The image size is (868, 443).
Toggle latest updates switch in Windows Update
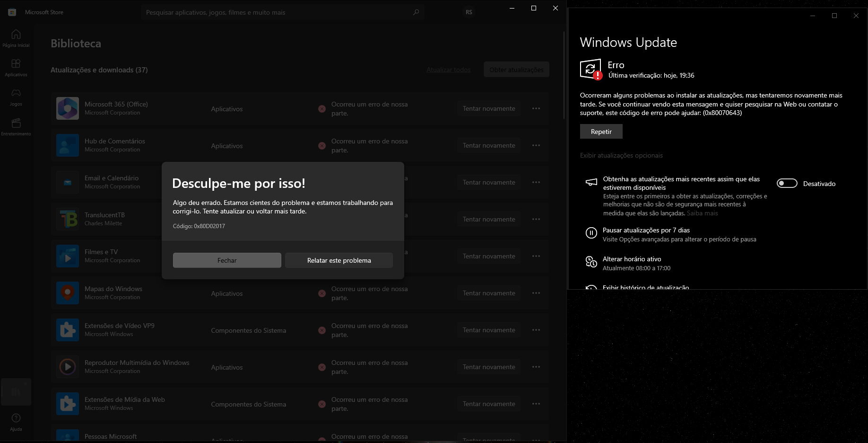pos(787,183)
